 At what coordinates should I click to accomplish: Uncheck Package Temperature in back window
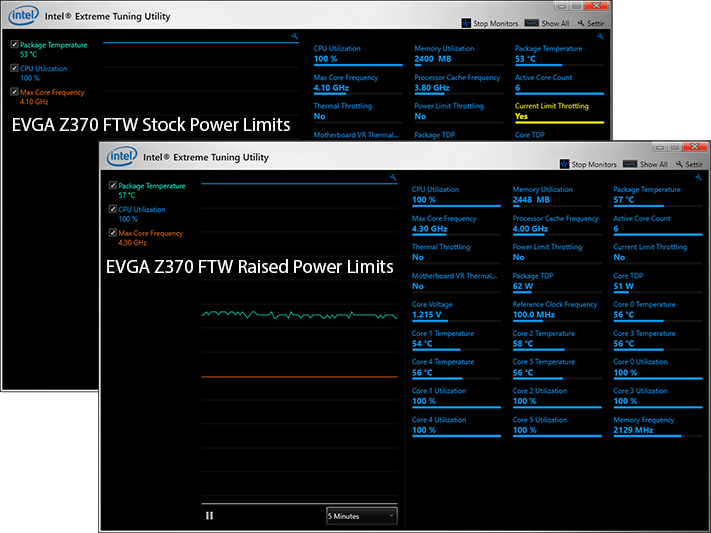(x=14, y=44)
